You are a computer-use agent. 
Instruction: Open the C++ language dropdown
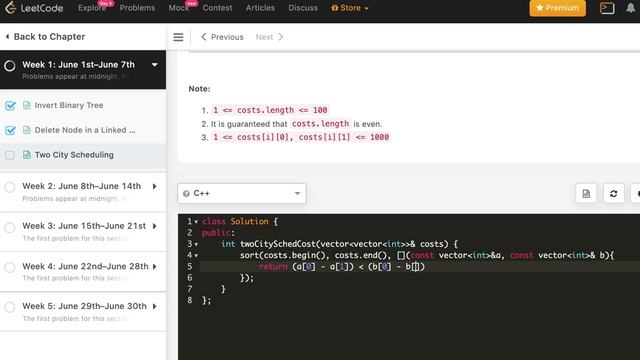pyautogui.click(x=242, y=193)
